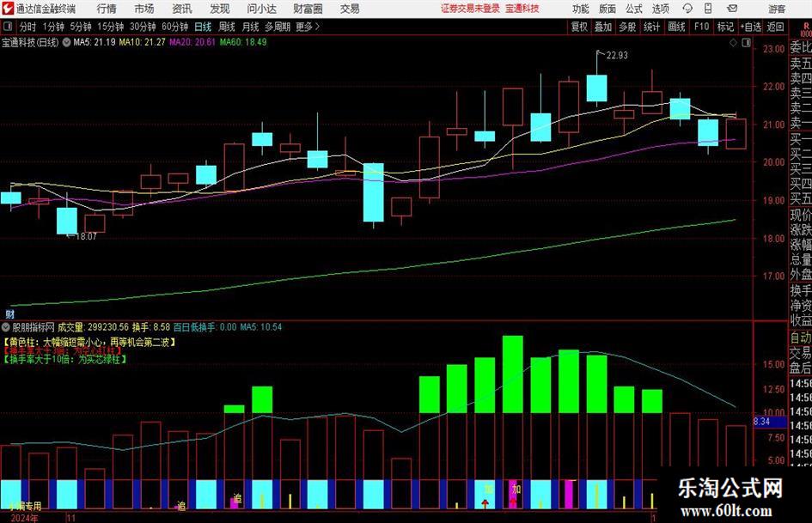The image size is (812, 523).
Task: Add stock with +自选 button
Action: coord(751,27)
